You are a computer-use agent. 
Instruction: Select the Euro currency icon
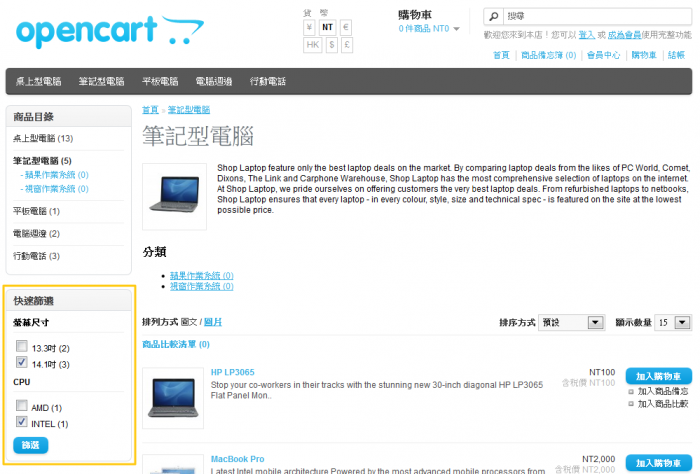tap(346, 27)
